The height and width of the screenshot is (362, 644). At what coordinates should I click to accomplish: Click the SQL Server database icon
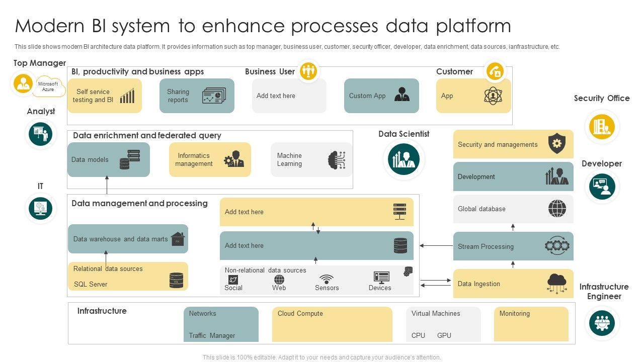(x=177, y=280)
